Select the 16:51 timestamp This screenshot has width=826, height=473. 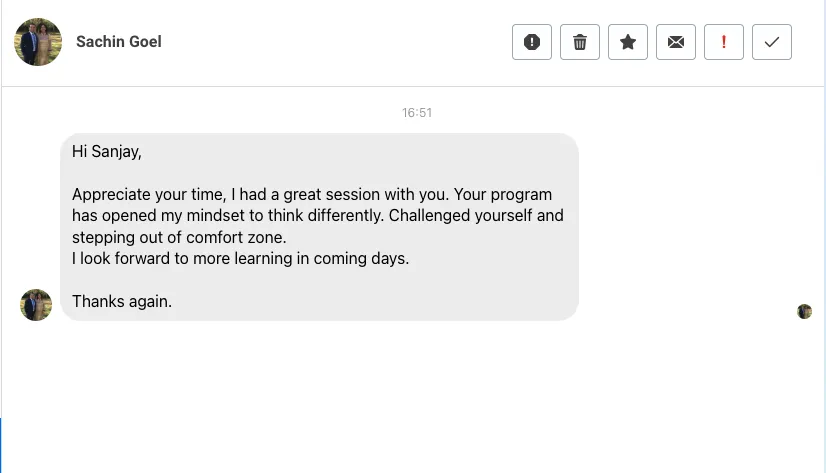[417, 113]
